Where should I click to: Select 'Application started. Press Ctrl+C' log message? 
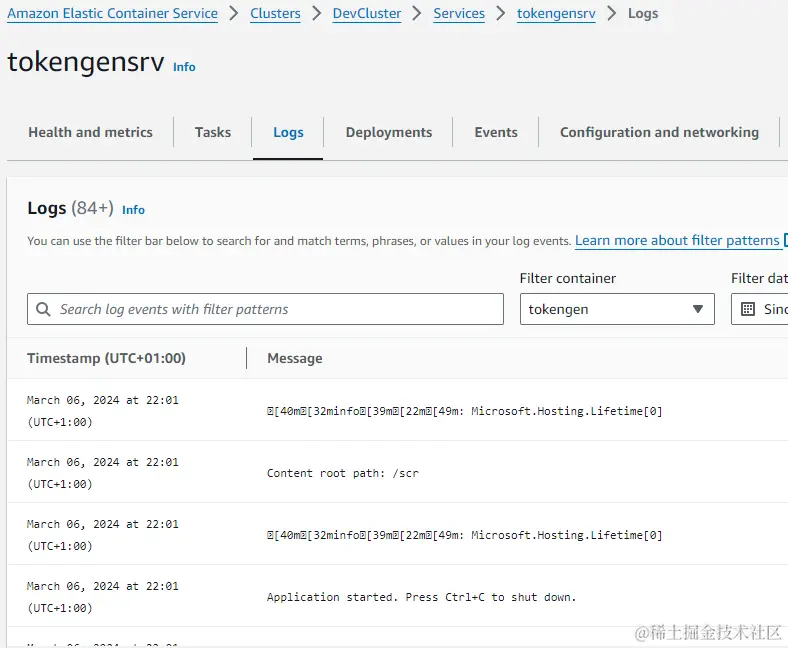coord(421,597)
